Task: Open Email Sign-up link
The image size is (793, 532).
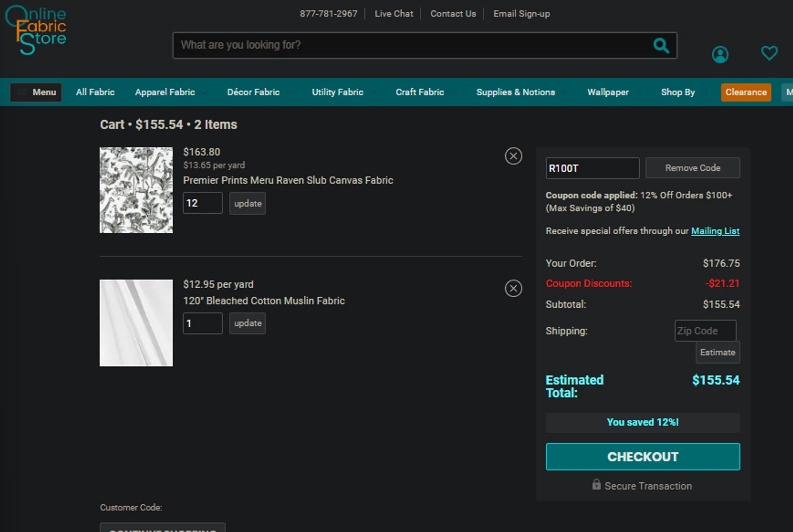Action: pyautogui.click(x=521, y=14)
